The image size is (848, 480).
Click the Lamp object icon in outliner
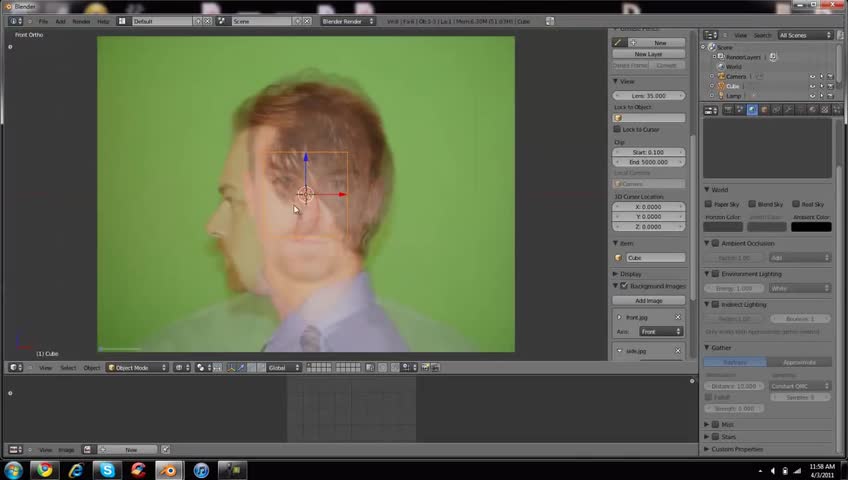coord(721,96)
